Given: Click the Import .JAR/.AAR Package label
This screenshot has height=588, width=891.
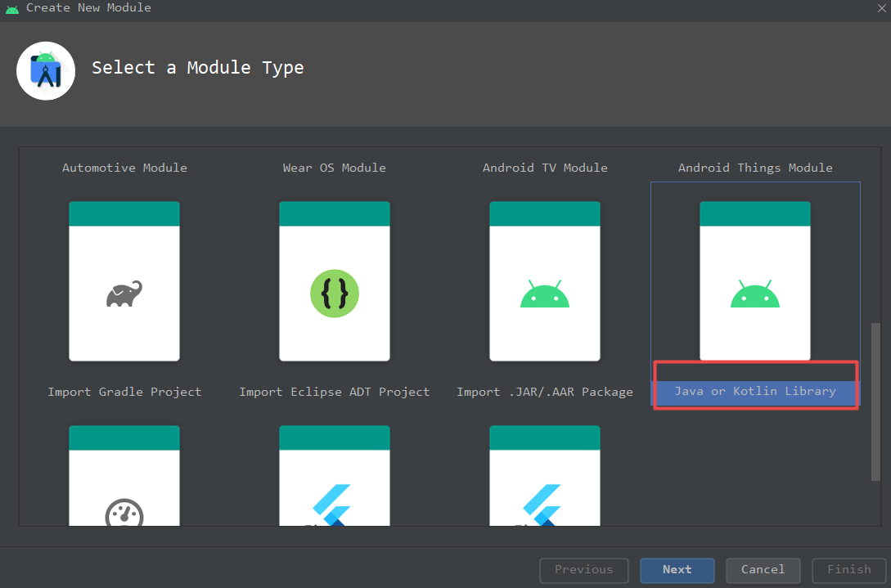Looking at the screenshot, I should (x=545, y=392).
